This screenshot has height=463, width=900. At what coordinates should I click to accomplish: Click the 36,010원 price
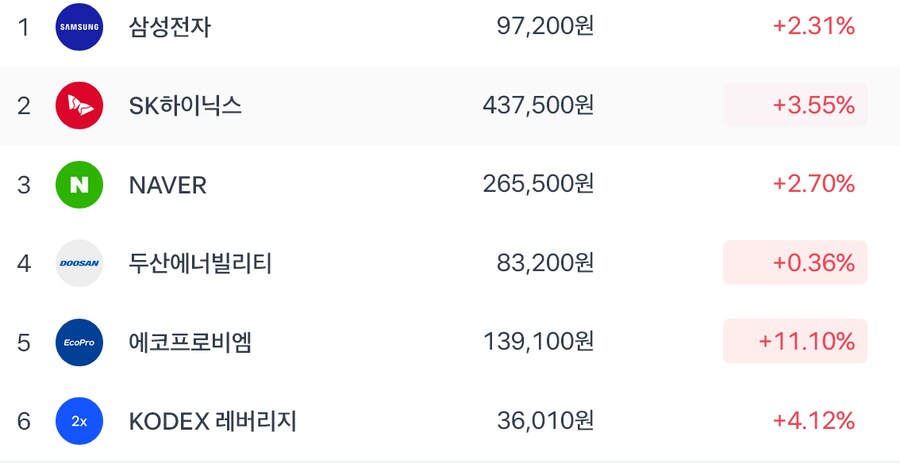click(545, 421)
